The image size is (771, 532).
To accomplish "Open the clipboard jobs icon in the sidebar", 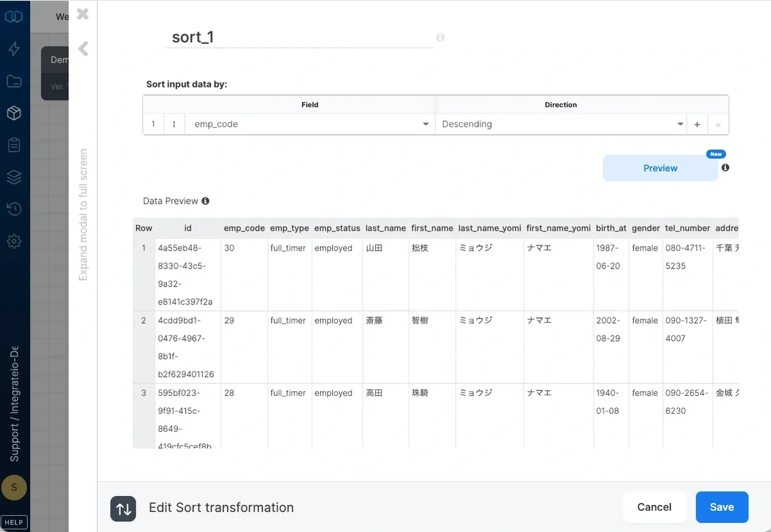I will click(14, 145).
